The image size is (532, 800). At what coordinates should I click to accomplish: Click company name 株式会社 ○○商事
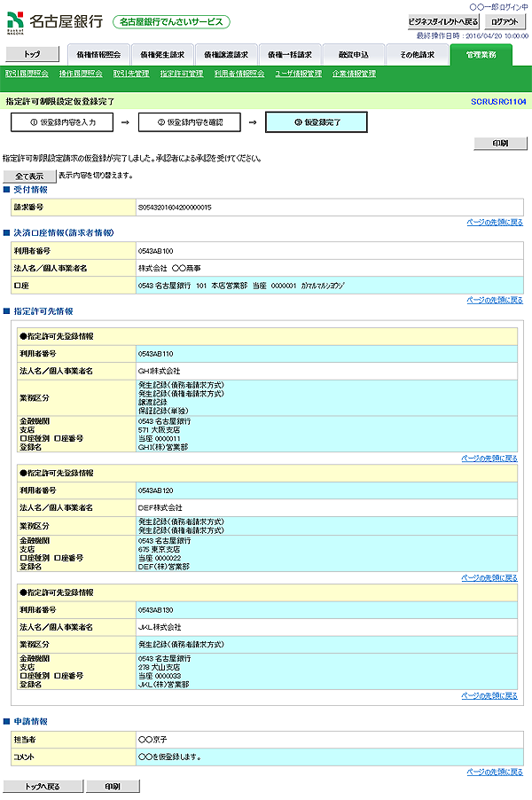pos(169,269)
